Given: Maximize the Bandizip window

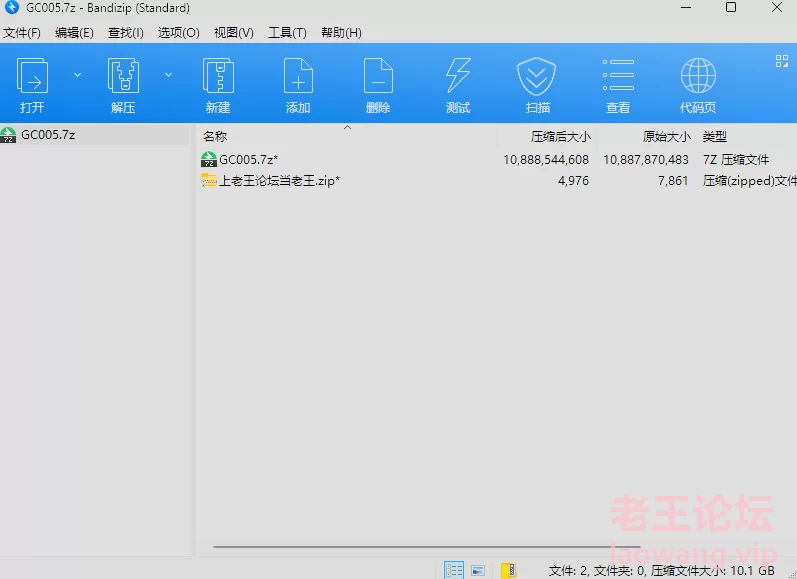Looking at the screenshot, I should tap(731, 8).
